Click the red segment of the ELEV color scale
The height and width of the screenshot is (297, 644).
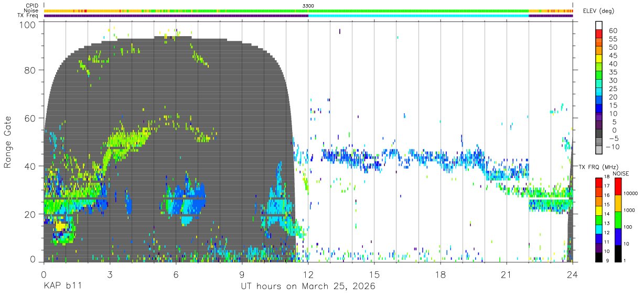[599, 34]
